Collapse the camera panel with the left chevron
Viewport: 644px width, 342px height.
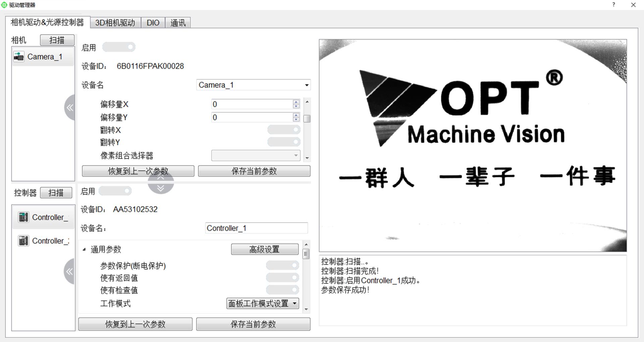pos(70,108)
